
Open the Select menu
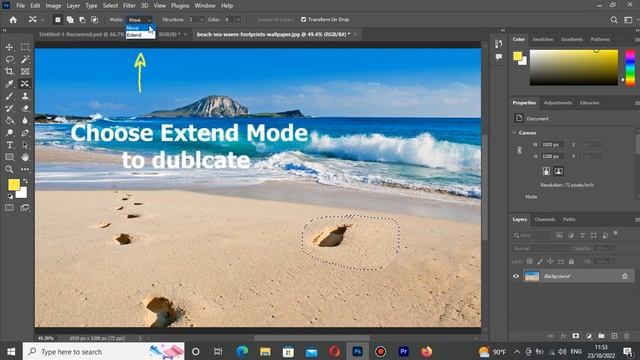tap(110, 6)
